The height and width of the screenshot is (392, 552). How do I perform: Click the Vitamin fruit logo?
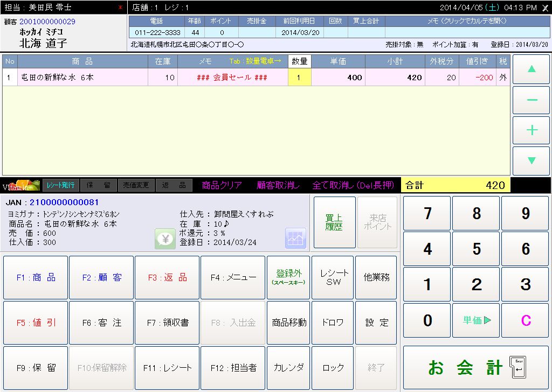[20, 185]
